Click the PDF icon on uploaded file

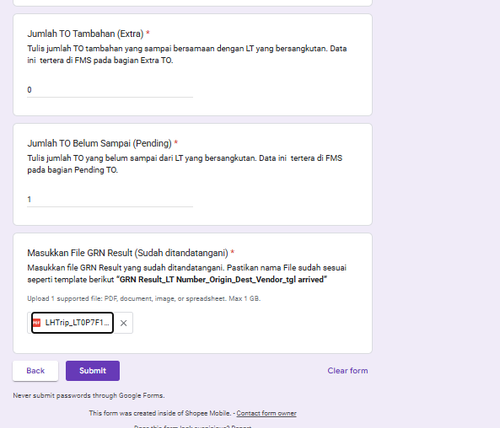37,323
